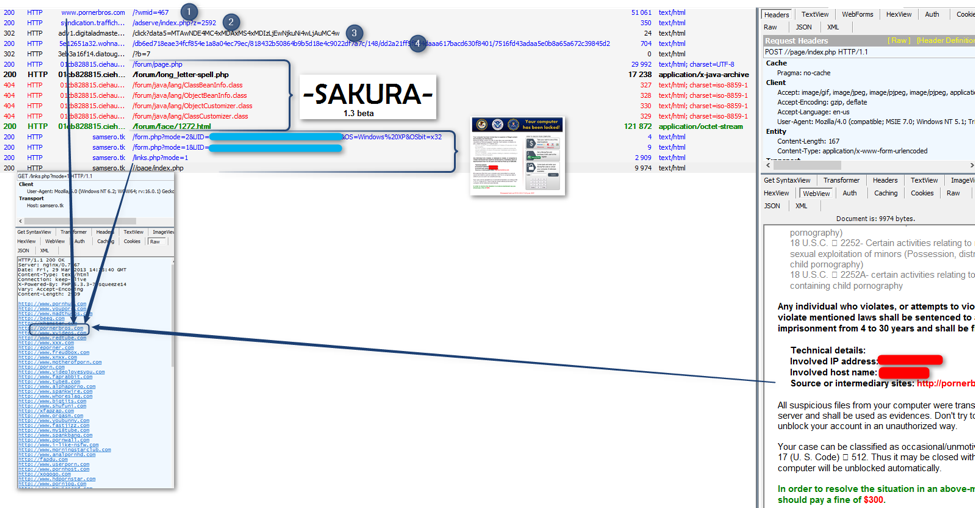Screen dimensions: 975x508
Task: Select the response inspector HexView tab
Action: (x=776, y=193)
